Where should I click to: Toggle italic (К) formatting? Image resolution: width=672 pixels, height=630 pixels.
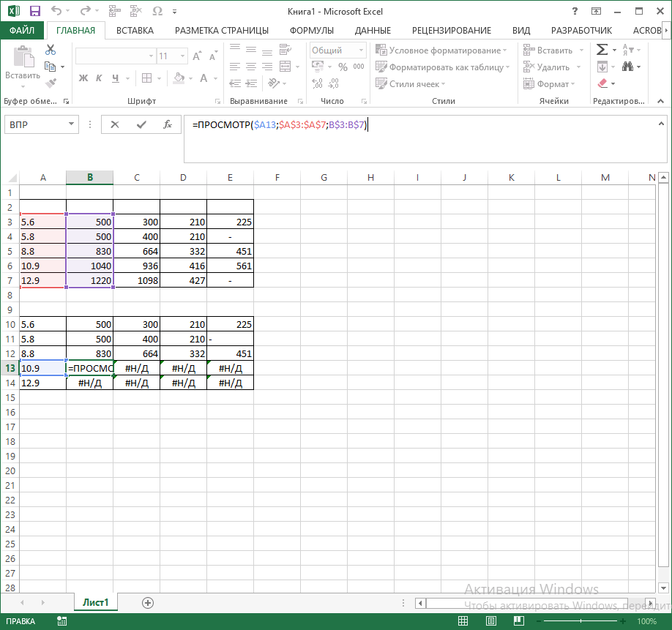99,78
